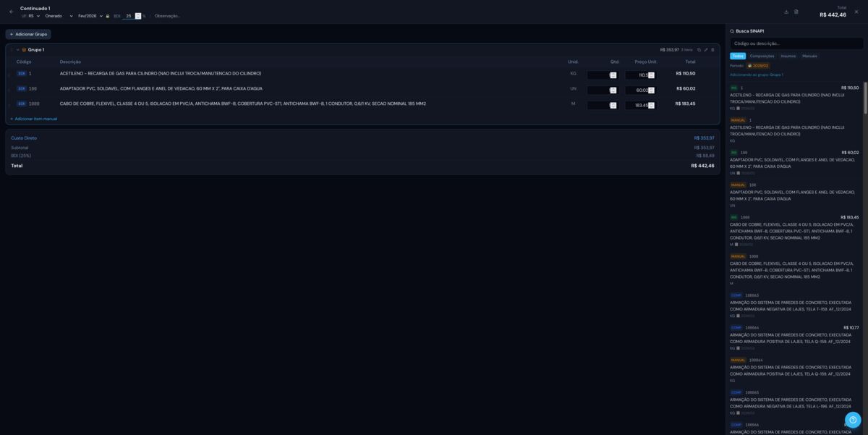Duplicate Grupo 1 using the copy icon
Screen dimensions: 868x435
tap(699, 50)
